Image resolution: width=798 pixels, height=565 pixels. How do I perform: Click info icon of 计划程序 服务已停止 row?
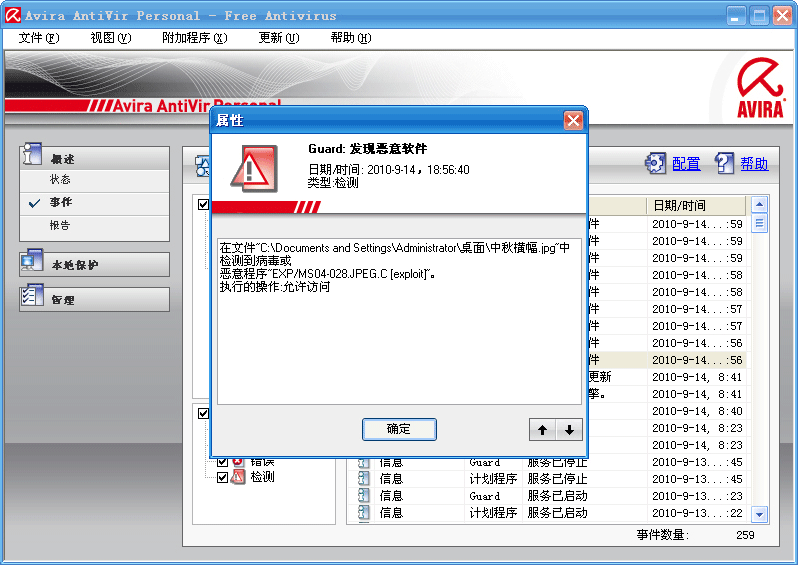pos(363,479)
